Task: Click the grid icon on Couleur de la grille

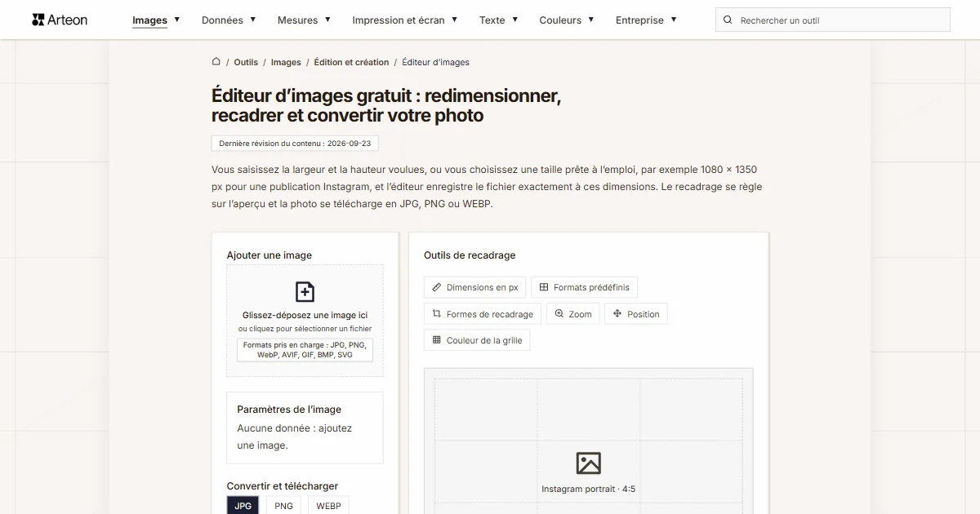Action: 437,340
